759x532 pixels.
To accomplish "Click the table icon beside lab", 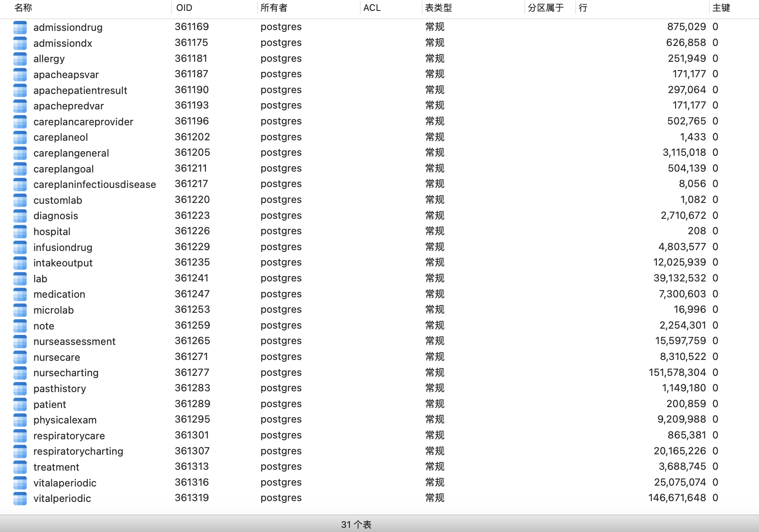I will tap(20, 279).
